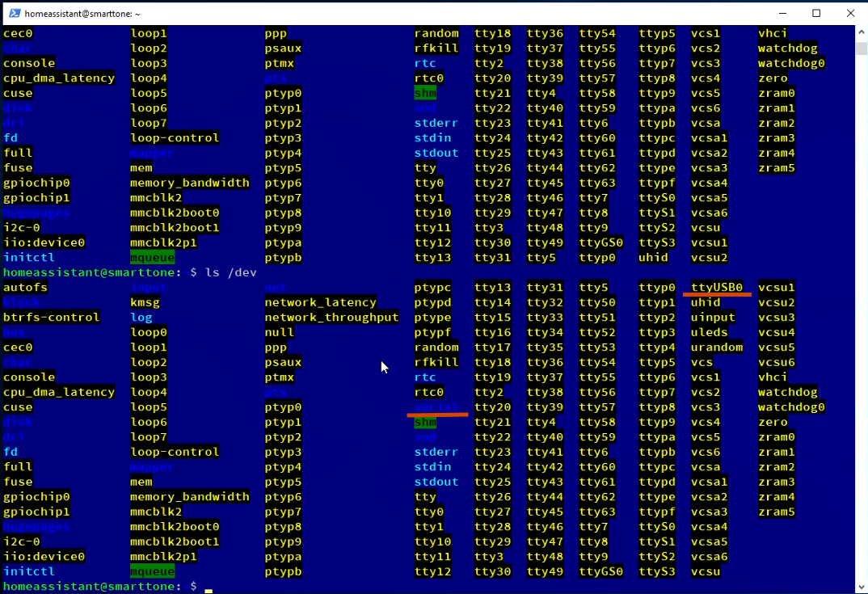Maximize the terminal window
This screenshot has width=868, height=594.
(816, 13)
